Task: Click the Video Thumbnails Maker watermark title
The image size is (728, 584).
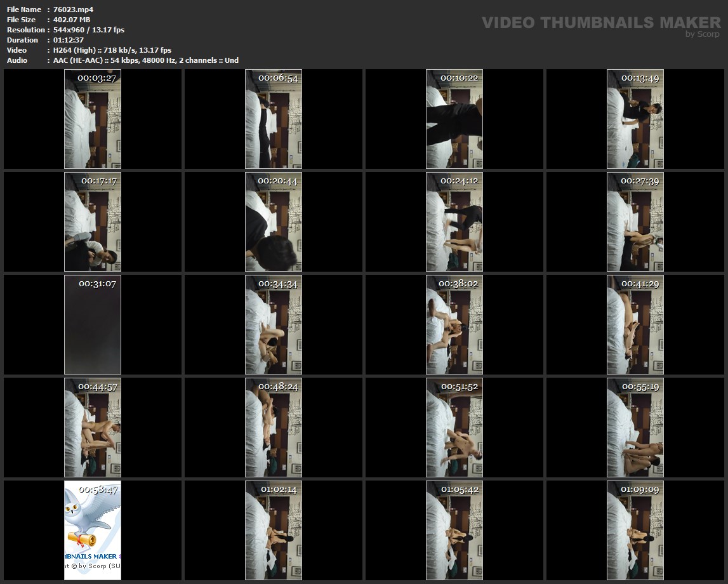Action: click(x=600, y=22)
